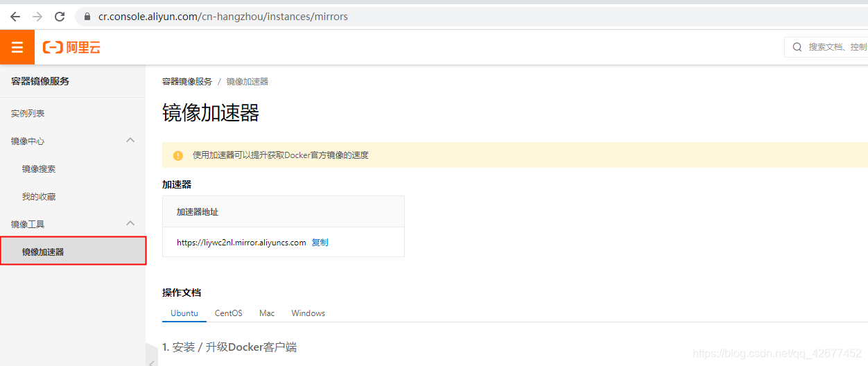Screen dimensions: 868x366
Task: Select 镜像加速器 in the sidebar
Action: pyautogui.click(x=73, y=251)
